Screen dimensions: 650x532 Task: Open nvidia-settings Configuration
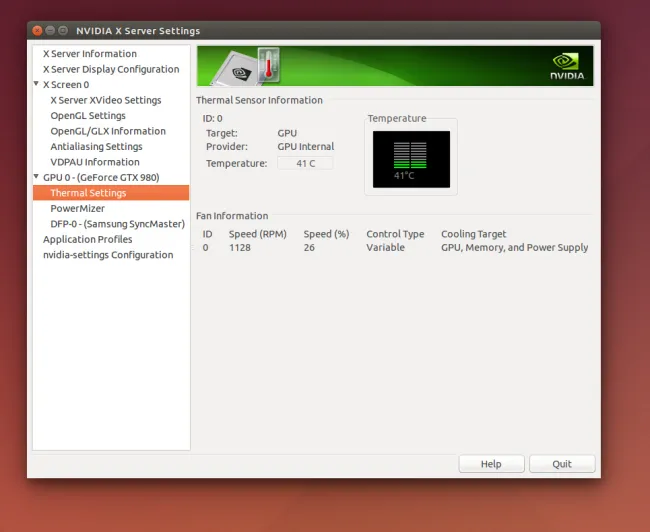(x=108, y=255)
